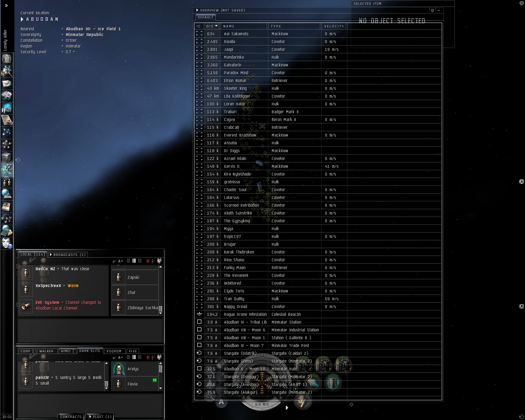The image size is (525, 420).
Task: Open People & Places magnifier icon
Action: coord(7,71)
